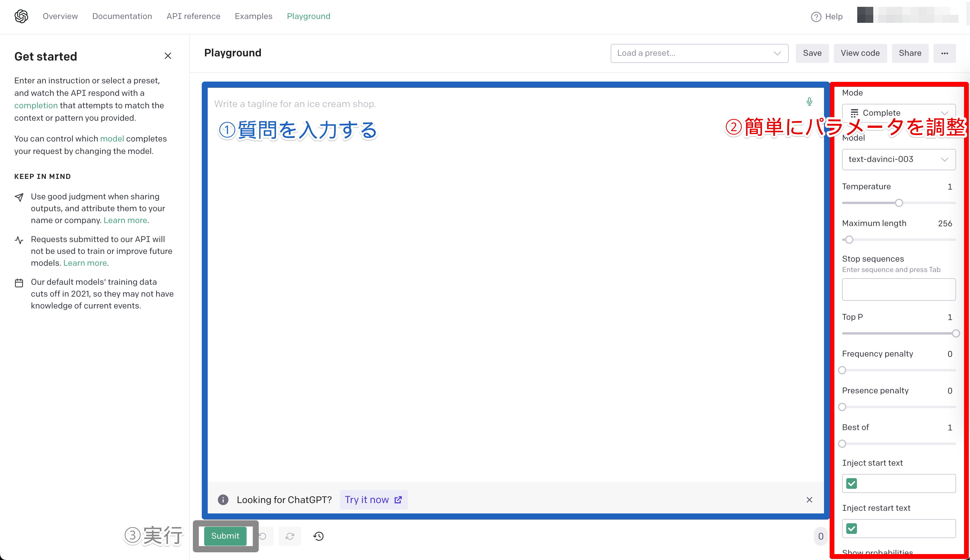Click the regenerate icon

click(x=290, y=536)
